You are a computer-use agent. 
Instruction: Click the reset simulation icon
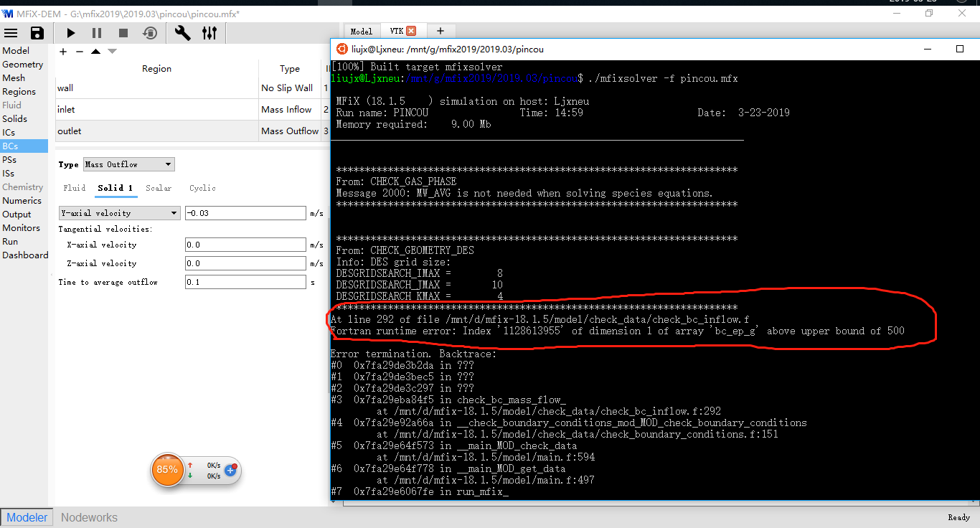tap(150, 33)
